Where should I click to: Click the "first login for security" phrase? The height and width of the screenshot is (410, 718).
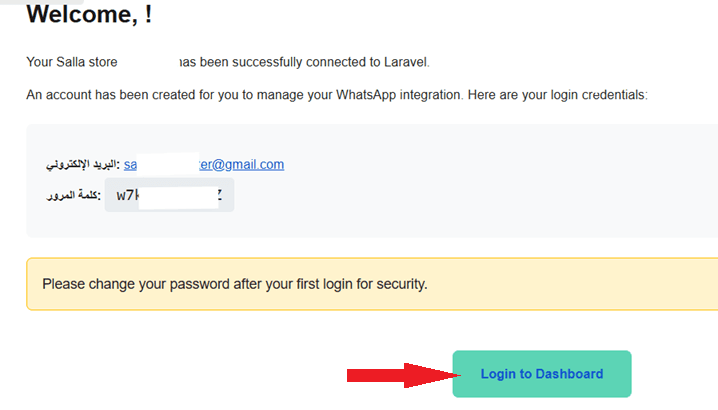(350, 284)
